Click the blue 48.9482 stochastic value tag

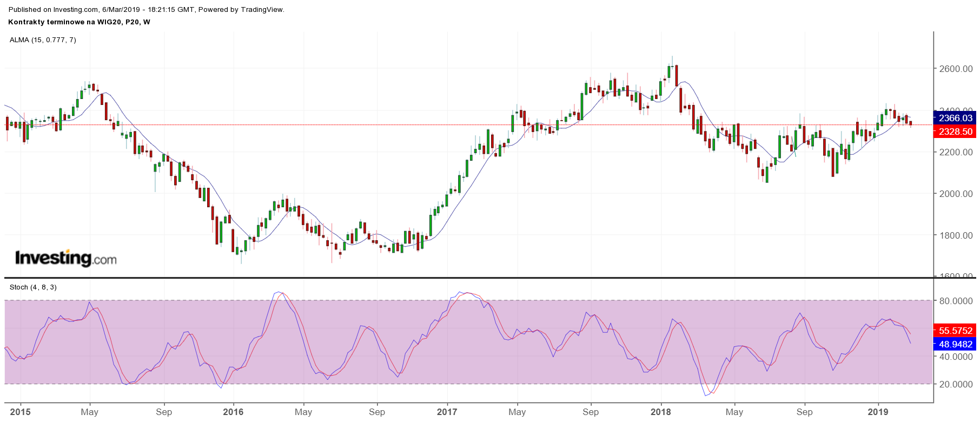(955, 344)
